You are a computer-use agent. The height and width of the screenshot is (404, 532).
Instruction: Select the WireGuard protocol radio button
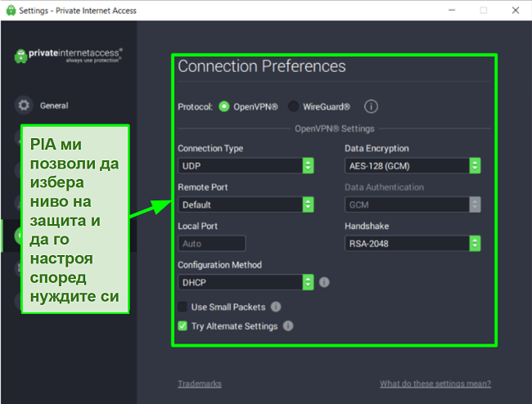pyautogui.click(x=293, y=106)
